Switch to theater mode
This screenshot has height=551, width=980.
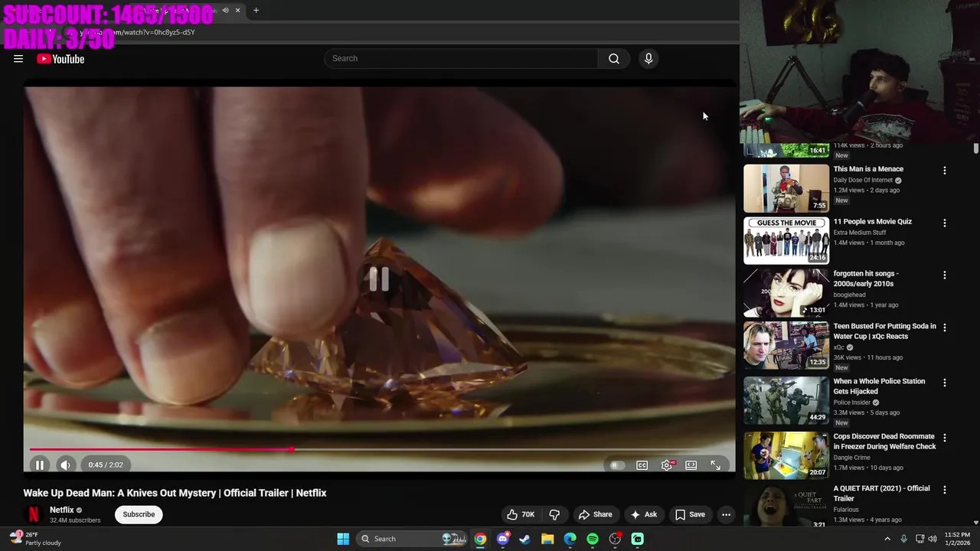point(691,465)
